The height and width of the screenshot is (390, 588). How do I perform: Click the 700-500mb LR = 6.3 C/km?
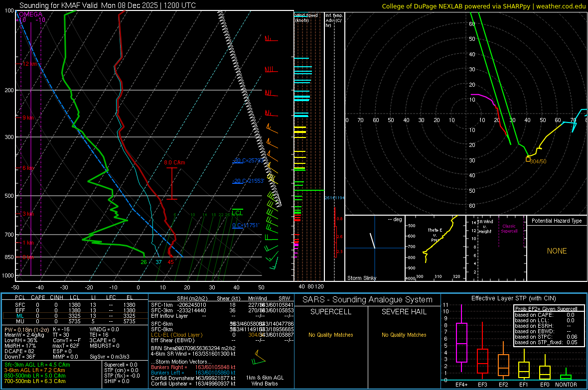35,381
